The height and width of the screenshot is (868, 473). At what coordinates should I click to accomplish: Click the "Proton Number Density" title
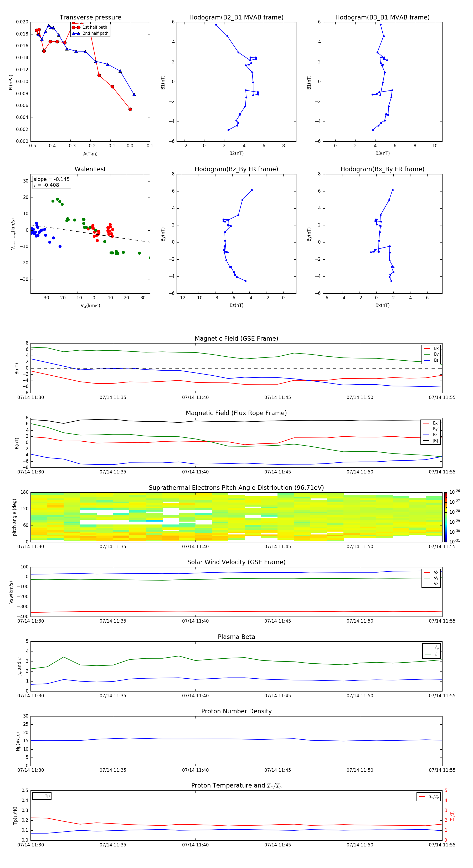point(236,711)
